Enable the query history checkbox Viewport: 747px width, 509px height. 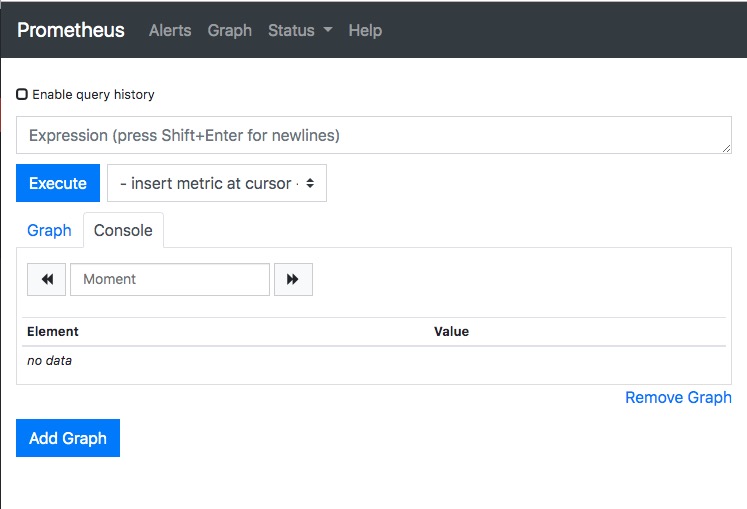point(22,95)
